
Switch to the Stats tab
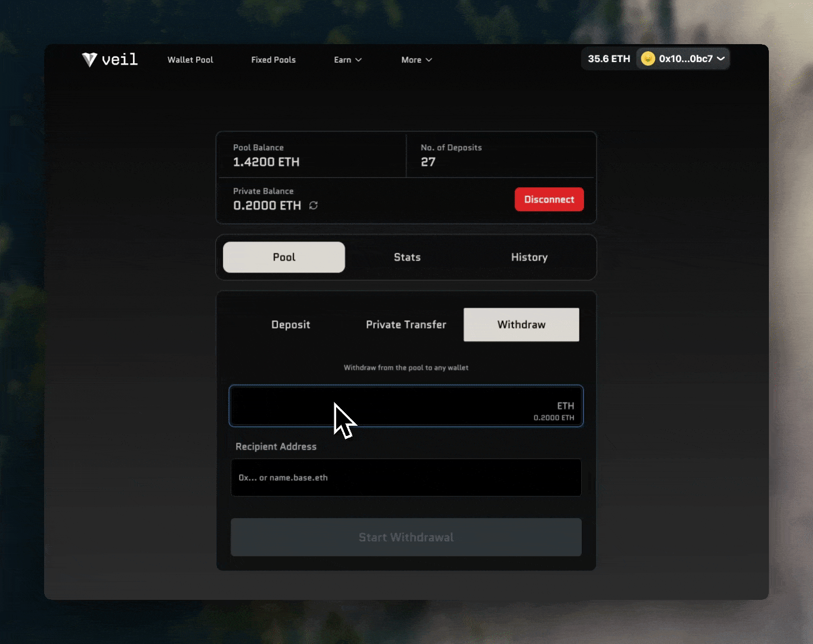pyautogui.click(x=407, y=257)
